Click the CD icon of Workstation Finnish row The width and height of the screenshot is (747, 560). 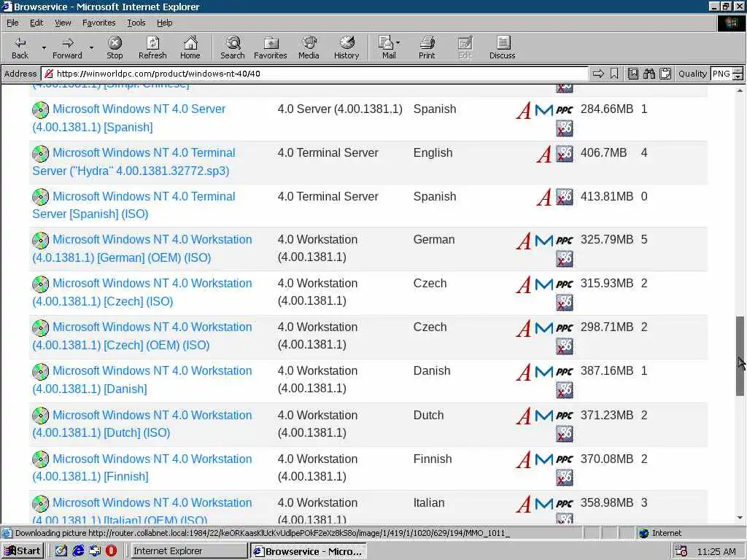(41, 459)
